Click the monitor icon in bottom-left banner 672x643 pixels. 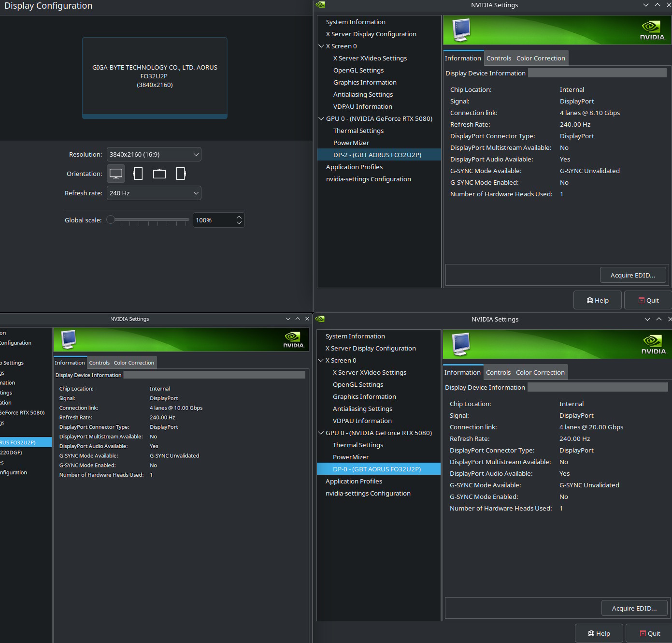coord(69,339)
